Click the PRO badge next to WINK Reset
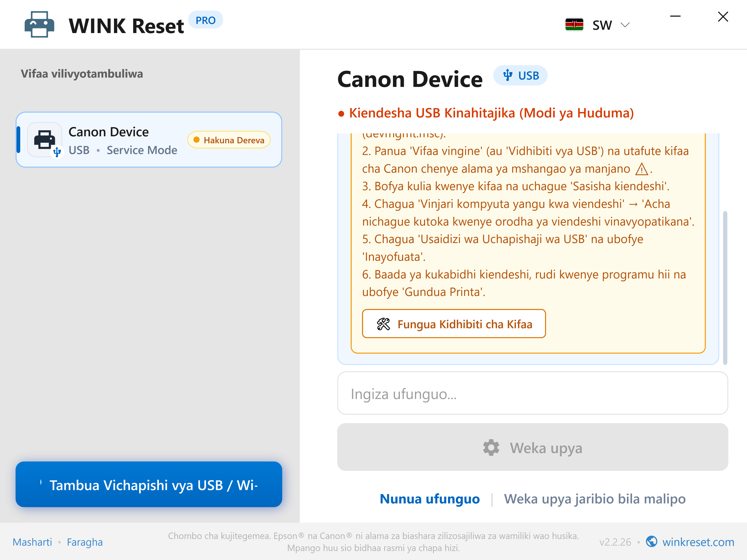This screenshot has width=747, height=560. tap(205, 20)
